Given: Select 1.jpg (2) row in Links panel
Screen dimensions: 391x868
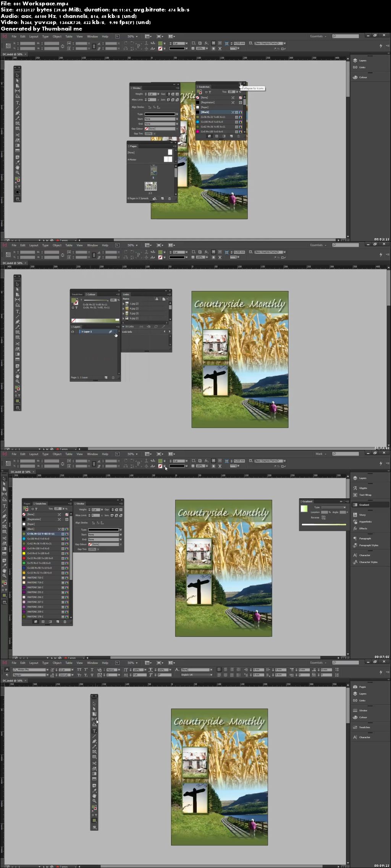Looking at the screenshot, I should pos(145,303).
